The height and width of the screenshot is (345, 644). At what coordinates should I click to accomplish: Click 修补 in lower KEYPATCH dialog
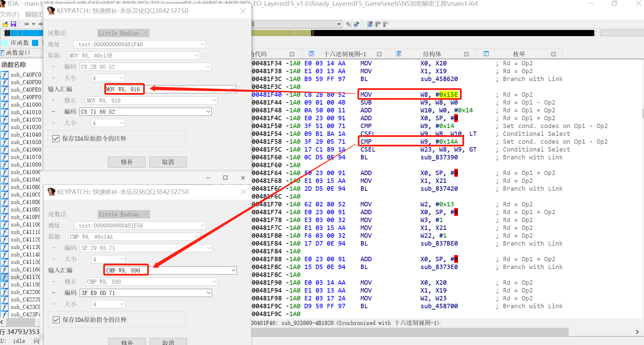coord(127,342)
